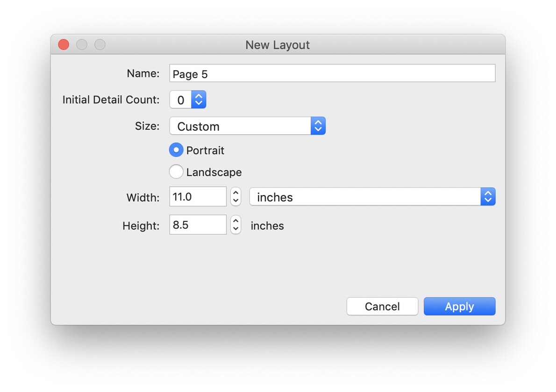Image resolution: width=556 pixels, height=392 pixels.
Task: Click into the Width value field
Action: click(x=198, y=197)
